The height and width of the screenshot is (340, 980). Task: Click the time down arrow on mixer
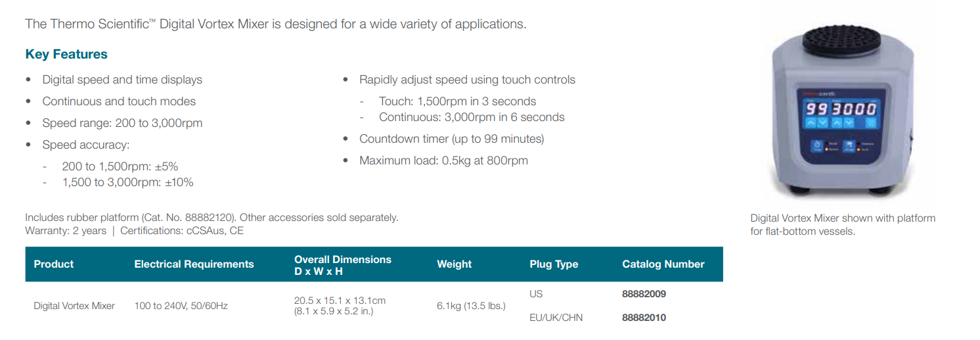823,122
